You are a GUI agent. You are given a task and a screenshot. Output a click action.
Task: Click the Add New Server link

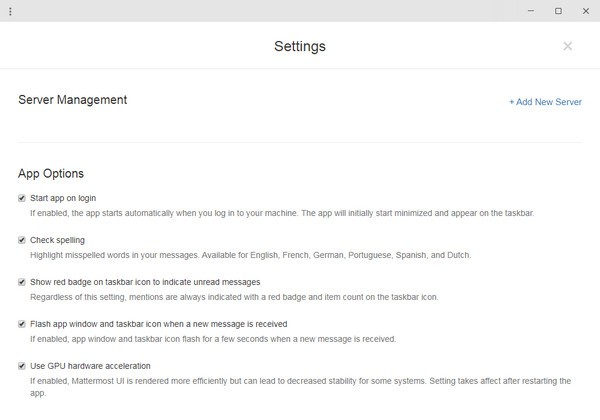(x=545, y=102)
